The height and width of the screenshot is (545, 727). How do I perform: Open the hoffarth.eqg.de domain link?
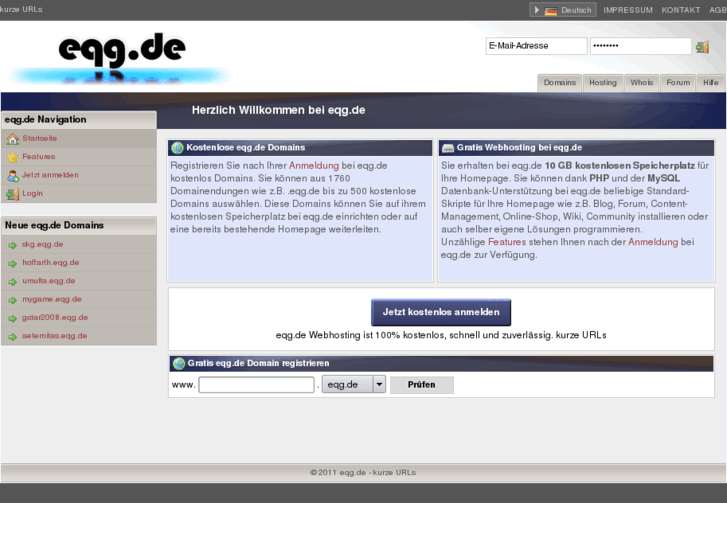[51, 263]
